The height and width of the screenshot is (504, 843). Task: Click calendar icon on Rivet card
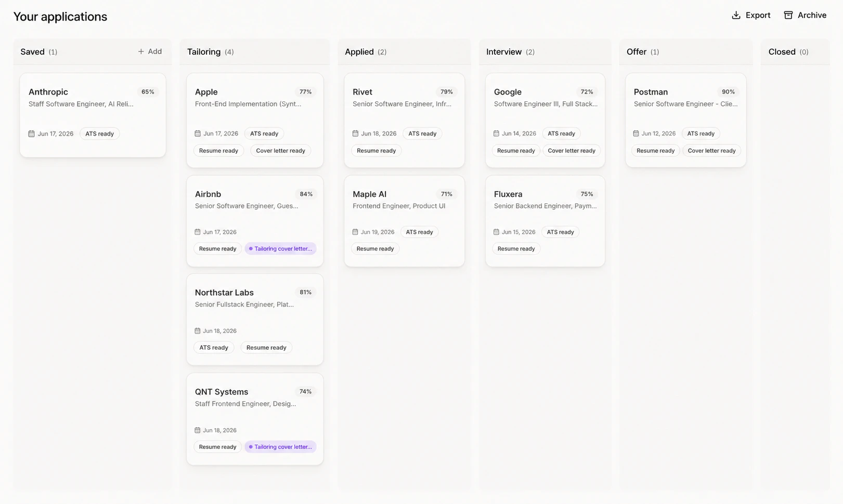click(355, 134)
